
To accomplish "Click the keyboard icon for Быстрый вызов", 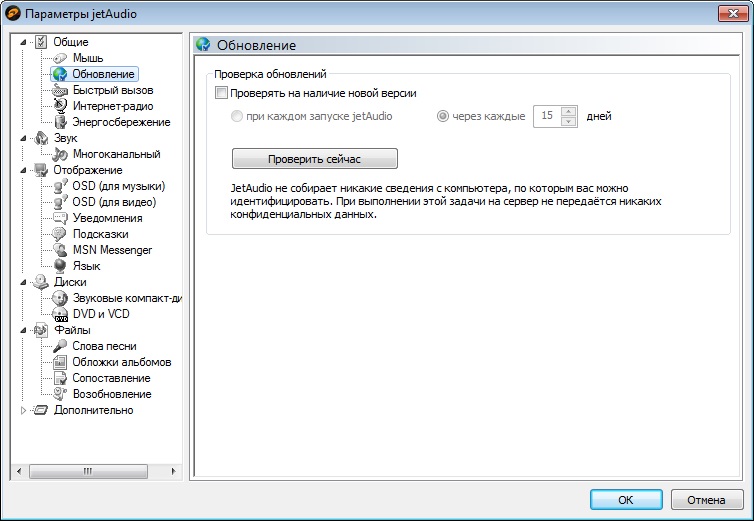I will click(x=60, y=90).
